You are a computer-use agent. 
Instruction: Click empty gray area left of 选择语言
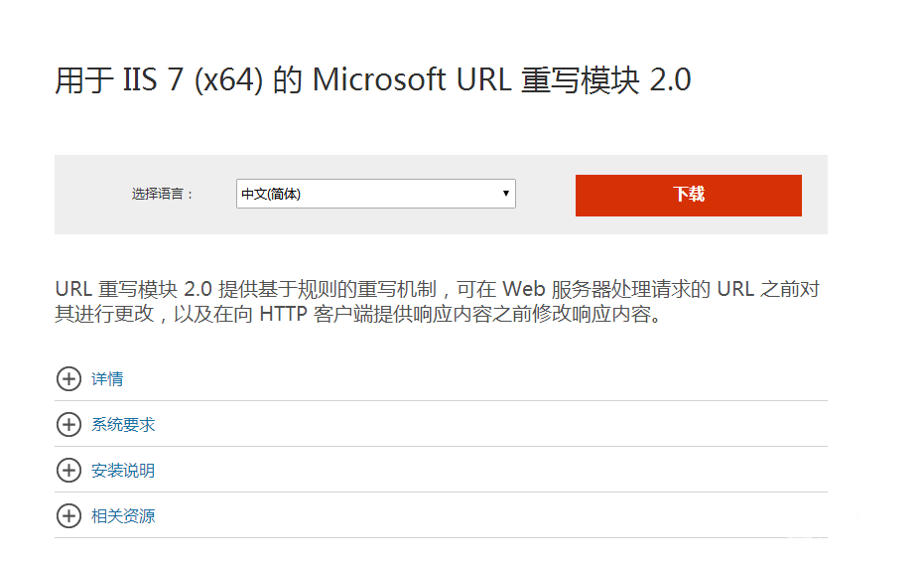[91, 195]
